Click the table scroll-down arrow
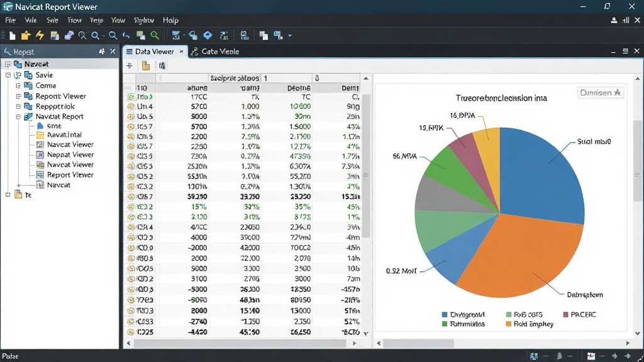This screenshot has height=362, width=644. tap(366, 334)
